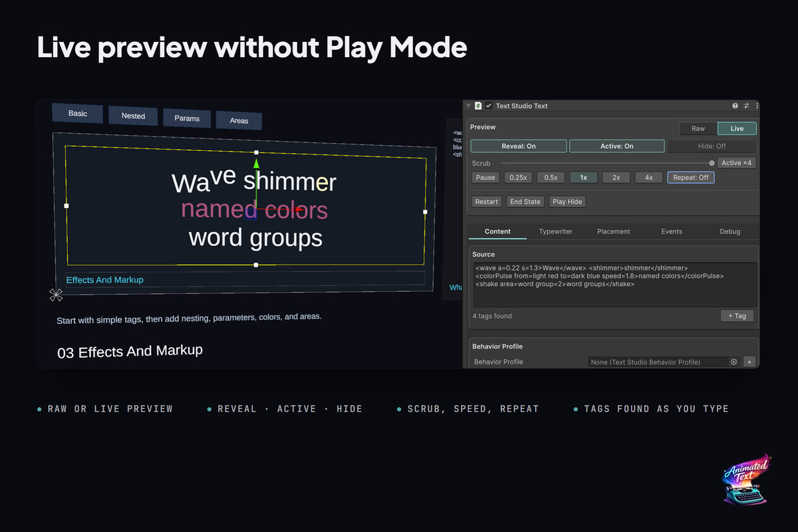Click the 'Preview' section label
The image size is (798, 532).
click(483, 127)
